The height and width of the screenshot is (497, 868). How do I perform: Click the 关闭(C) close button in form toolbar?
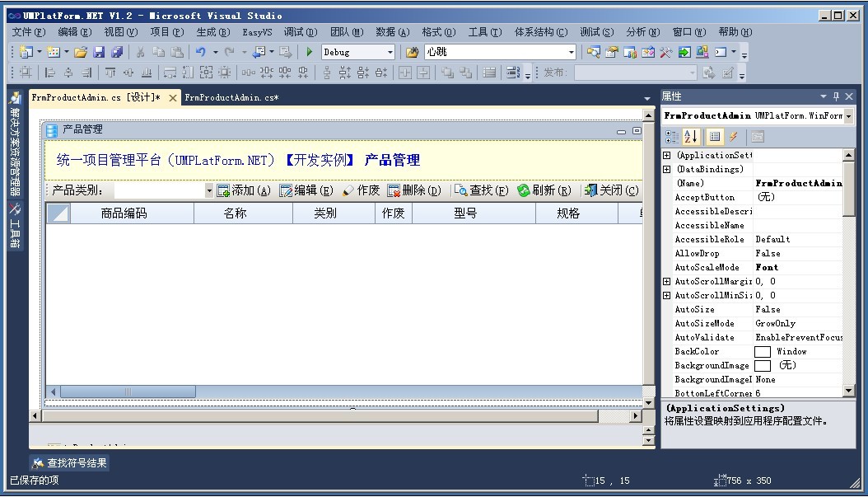(612, 190)
